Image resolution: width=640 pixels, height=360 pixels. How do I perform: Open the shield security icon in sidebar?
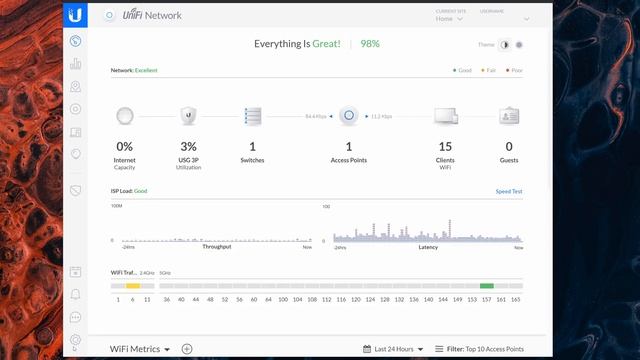75,190
